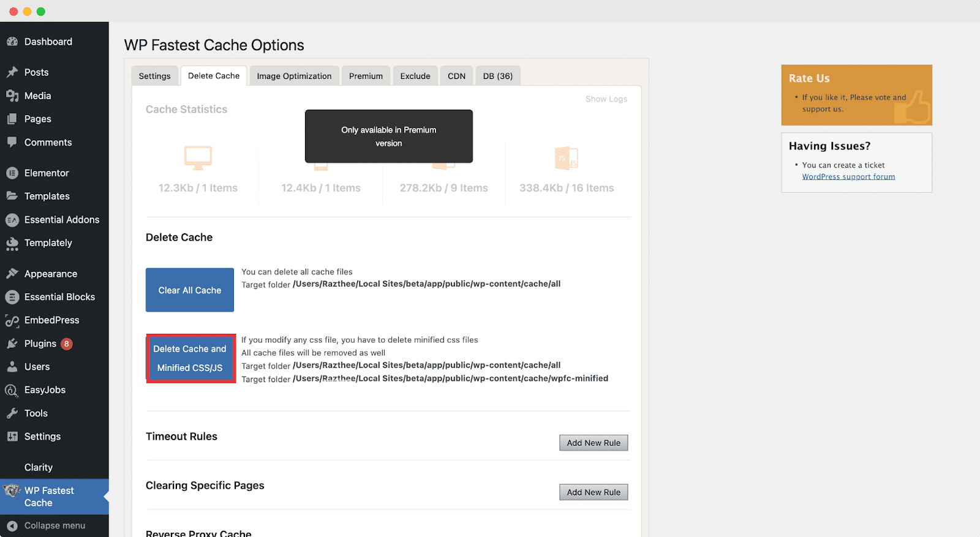Screen dimensions: 980x537
Task: Click the thumbs-up icon in Rate Us
Action: click(912, 107)
